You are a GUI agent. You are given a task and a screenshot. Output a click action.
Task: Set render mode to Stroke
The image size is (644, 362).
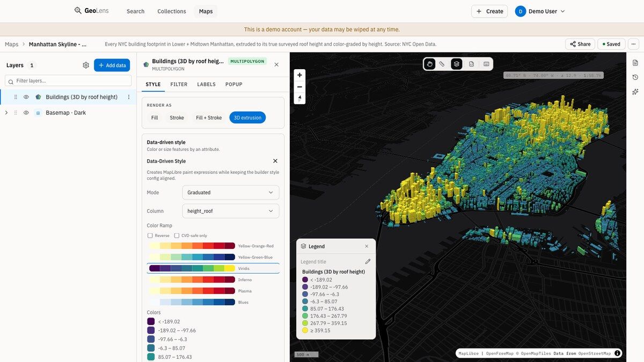[x=177, y=117]
